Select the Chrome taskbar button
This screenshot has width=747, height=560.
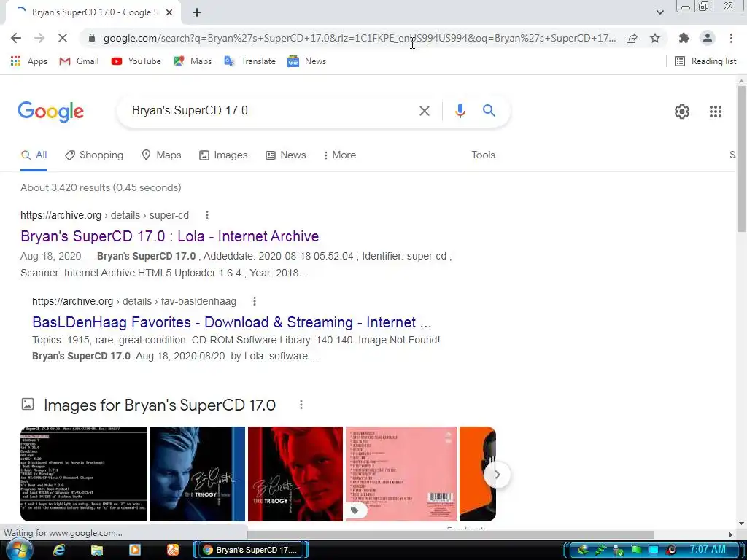[251, 550]
